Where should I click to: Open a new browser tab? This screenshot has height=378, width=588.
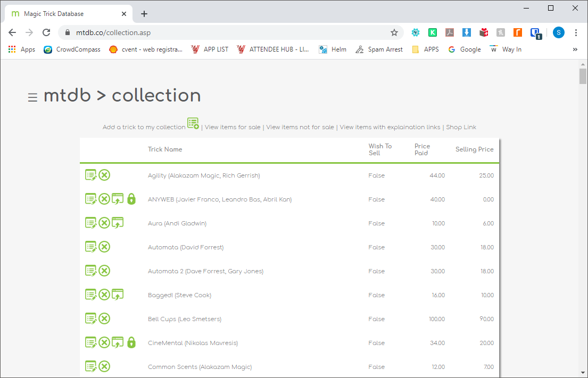pos(144,14)
